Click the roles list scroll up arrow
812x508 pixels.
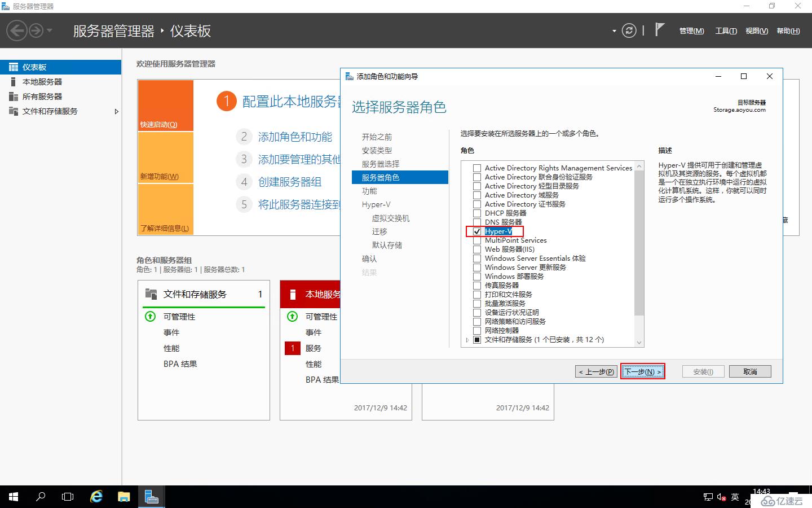(x=639, y=166)
